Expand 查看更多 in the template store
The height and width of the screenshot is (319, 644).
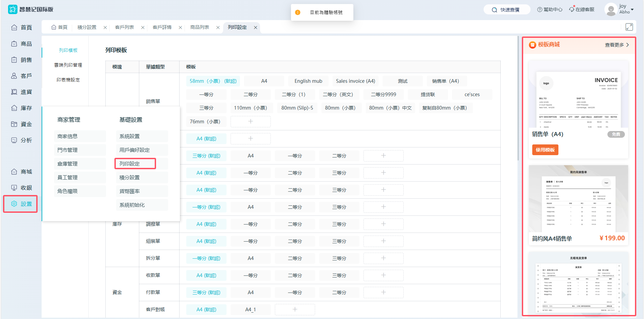pos(617,45)
